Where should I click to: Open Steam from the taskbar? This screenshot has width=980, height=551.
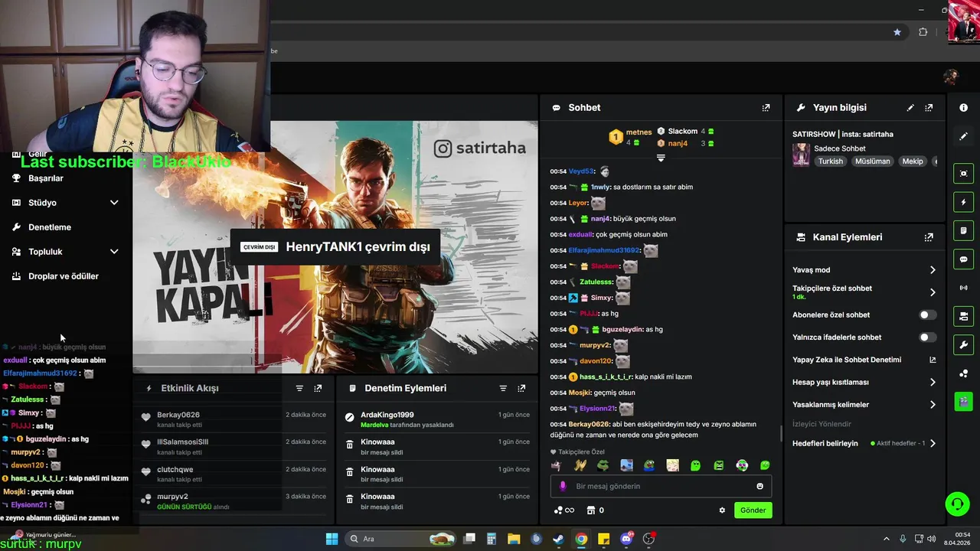(x=558, y=539)
